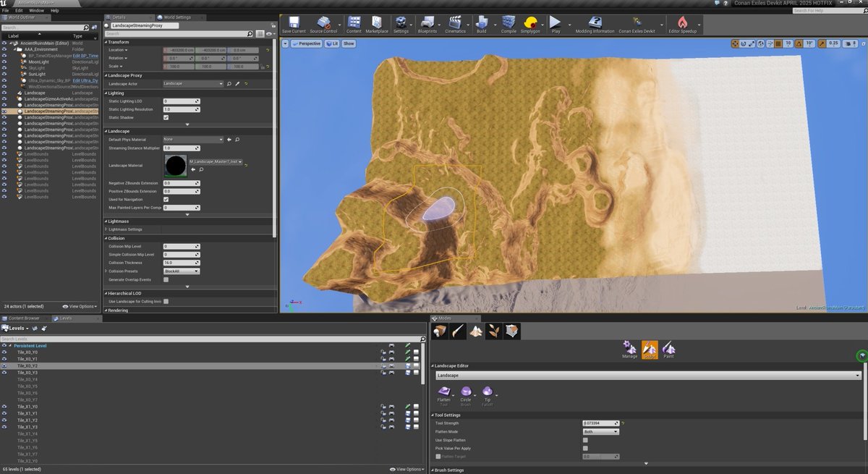Select the landscape Sculpt mode
This screenshot has width=868, height=474.
(650, 350)
